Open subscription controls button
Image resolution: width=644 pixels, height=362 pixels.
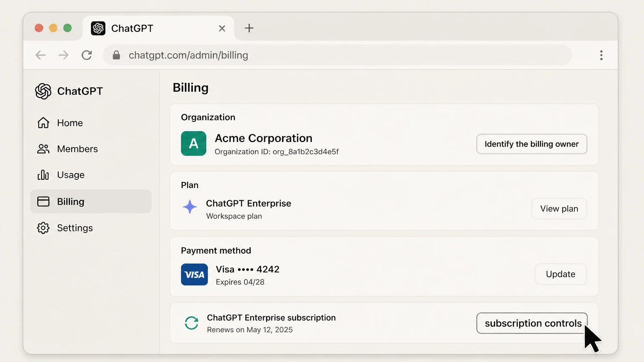coord(532,323)
